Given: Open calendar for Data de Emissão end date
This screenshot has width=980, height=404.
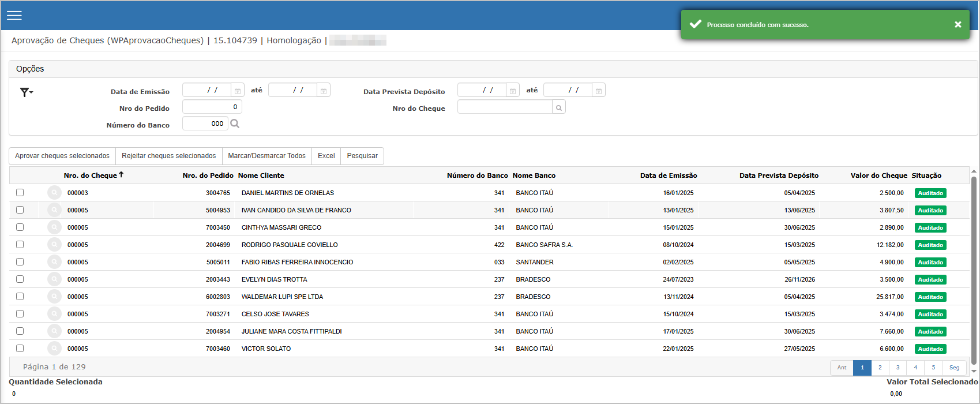Looking at the screenshot, I should point(324,91).
